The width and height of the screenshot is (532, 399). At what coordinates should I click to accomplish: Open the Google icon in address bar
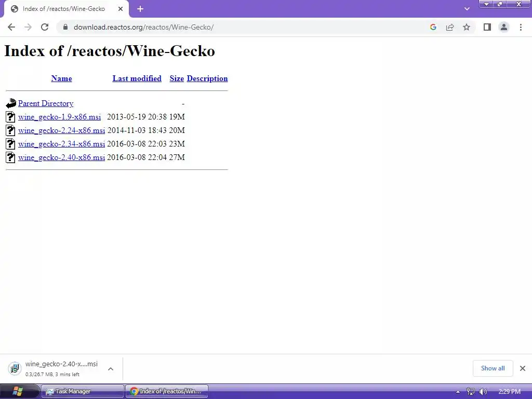point(433,27)
